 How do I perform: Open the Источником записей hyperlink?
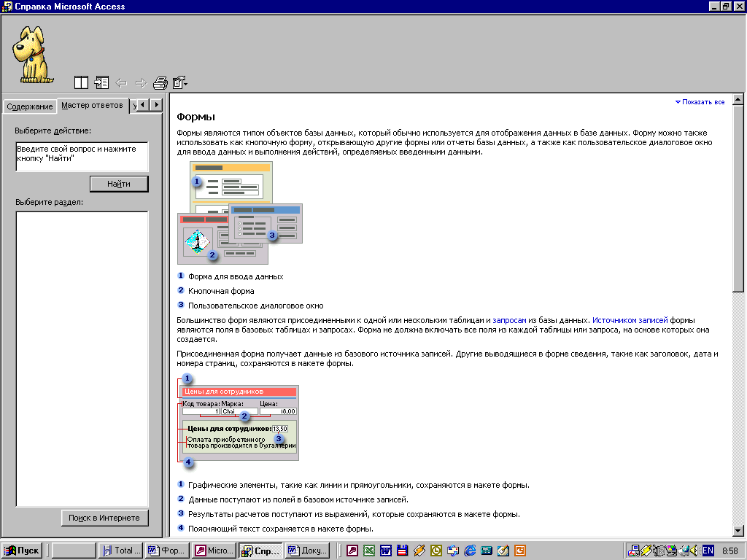tap(630, 320)
